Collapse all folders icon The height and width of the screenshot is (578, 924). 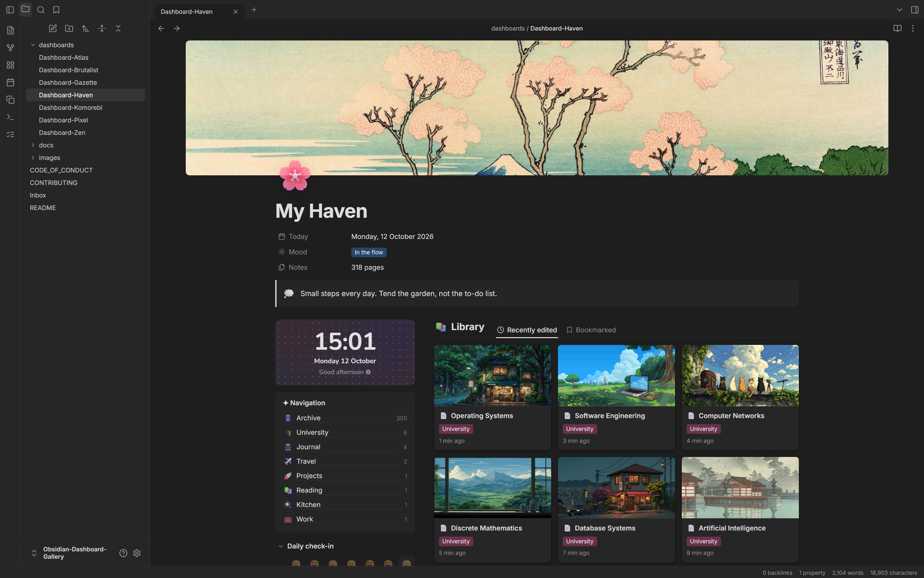pyautogui.click(x=118, y=28)
